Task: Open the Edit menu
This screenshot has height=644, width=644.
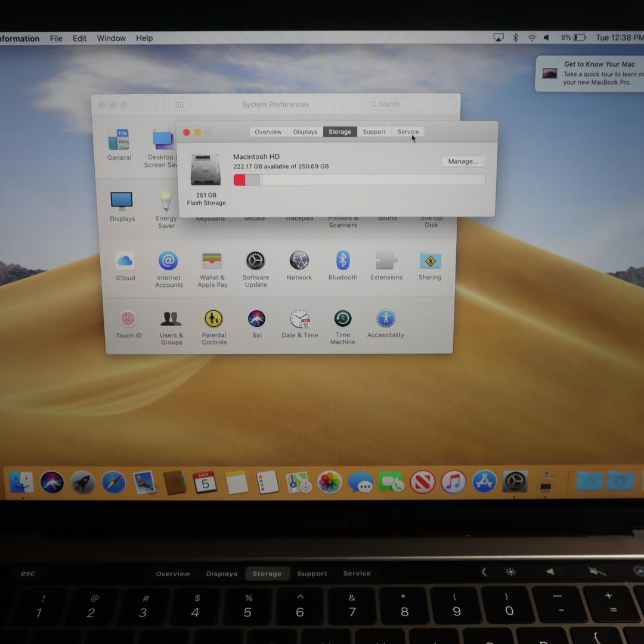Action: pyautogui.click(x=79, y=39)
